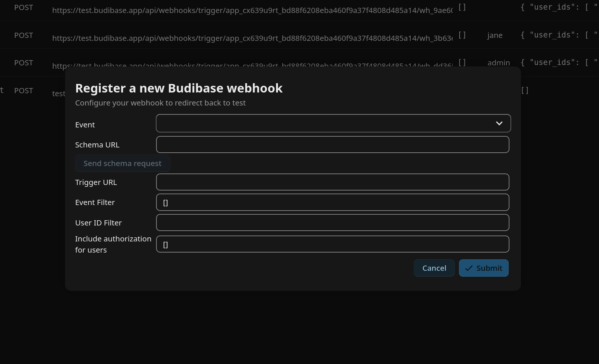
Task: Click the 'admin' user cell
Action: 499,63
